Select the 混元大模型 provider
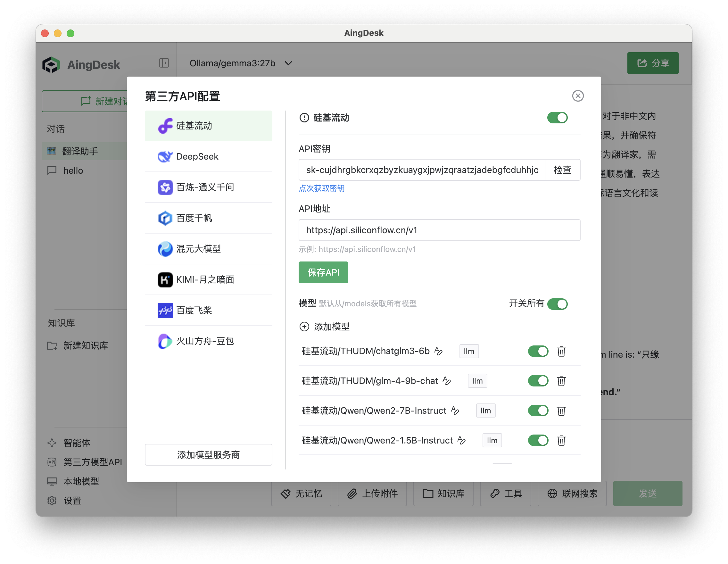The height and width of the screenshot is (564, 728). click(198, 249)
